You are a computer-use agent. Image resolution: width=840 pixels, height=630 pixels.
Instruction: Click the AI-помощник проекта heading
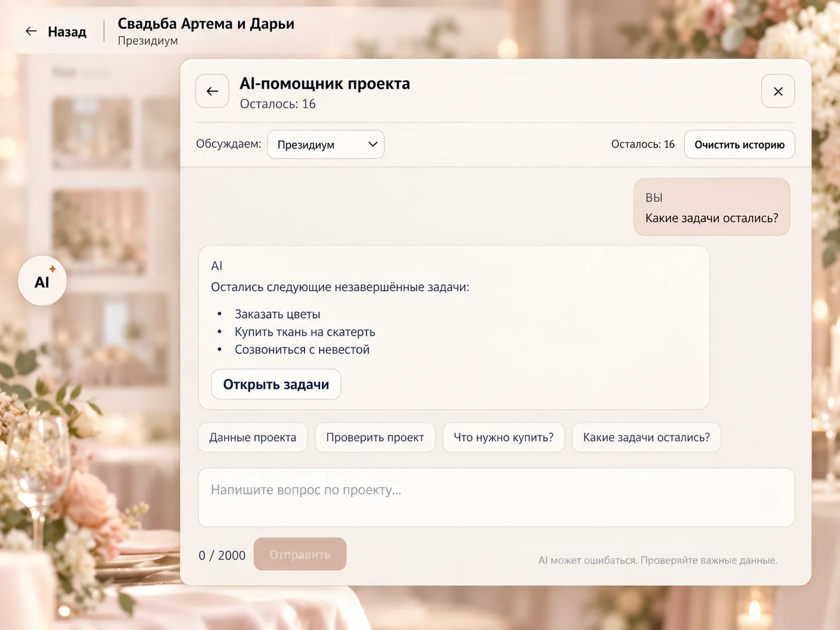click(325, 84)
